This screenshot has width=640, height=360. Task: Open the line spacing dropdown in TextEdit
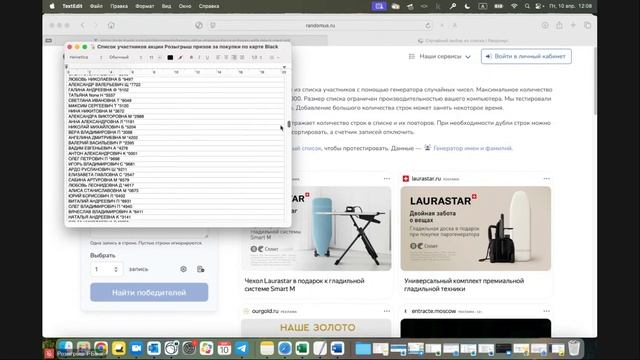pyautogui.click(x=257, y=58)
